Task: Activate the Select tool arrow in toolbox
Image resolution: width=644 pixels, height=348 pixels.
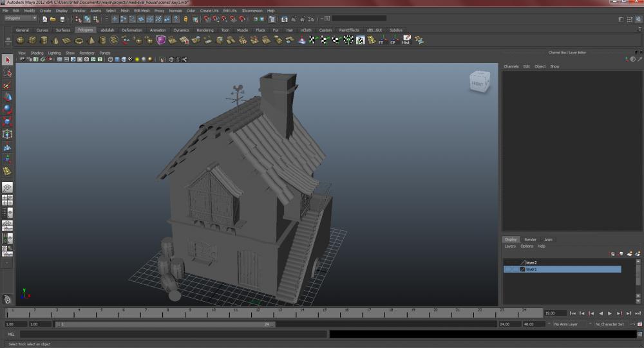Action: 8,60
